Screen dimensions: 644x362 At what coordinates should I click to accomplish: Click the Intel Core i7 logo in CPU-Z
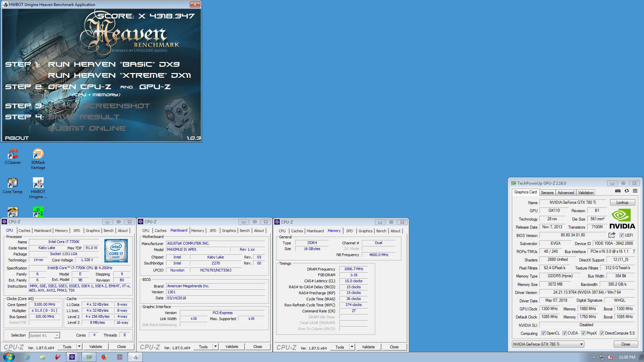116,251
